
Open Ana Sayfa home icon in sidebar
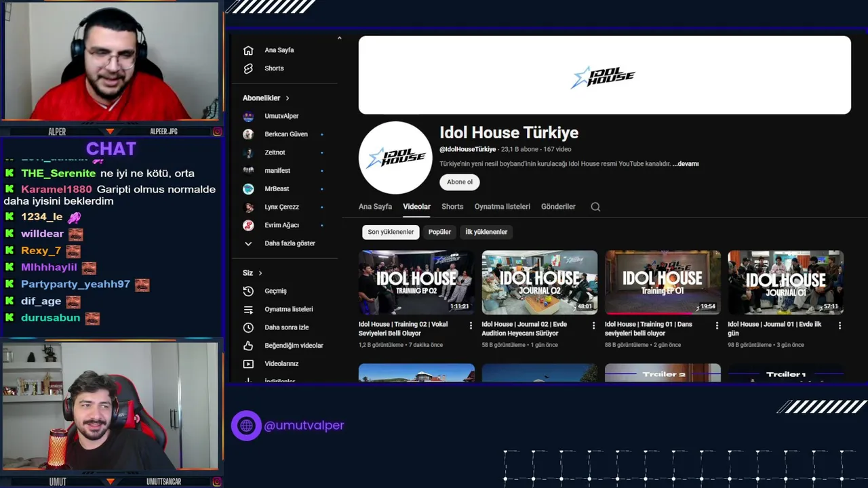248,50
